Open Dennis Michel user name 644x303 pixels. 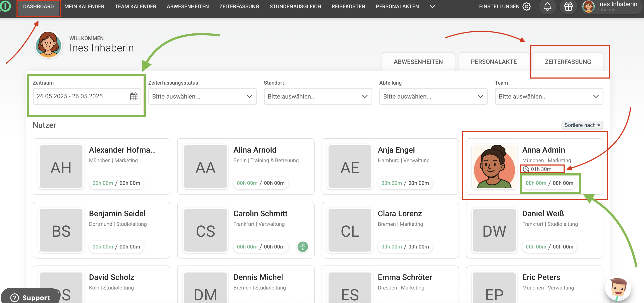point(258,277)
